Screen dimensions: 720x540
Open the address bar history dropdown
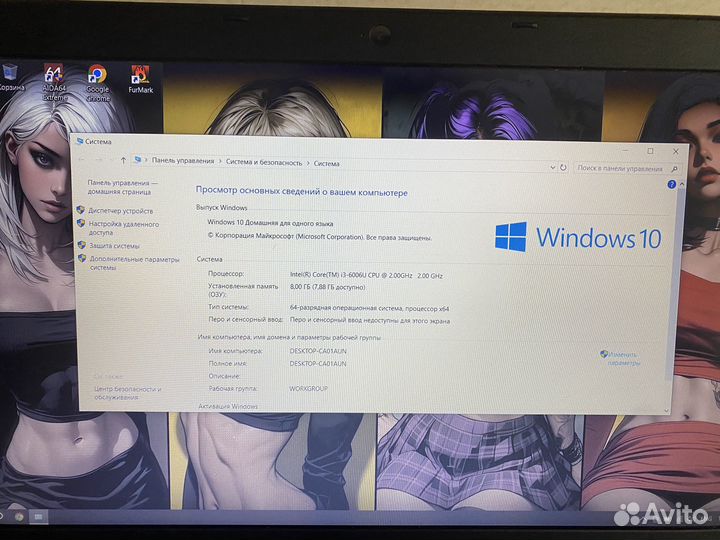click(552, 168)
